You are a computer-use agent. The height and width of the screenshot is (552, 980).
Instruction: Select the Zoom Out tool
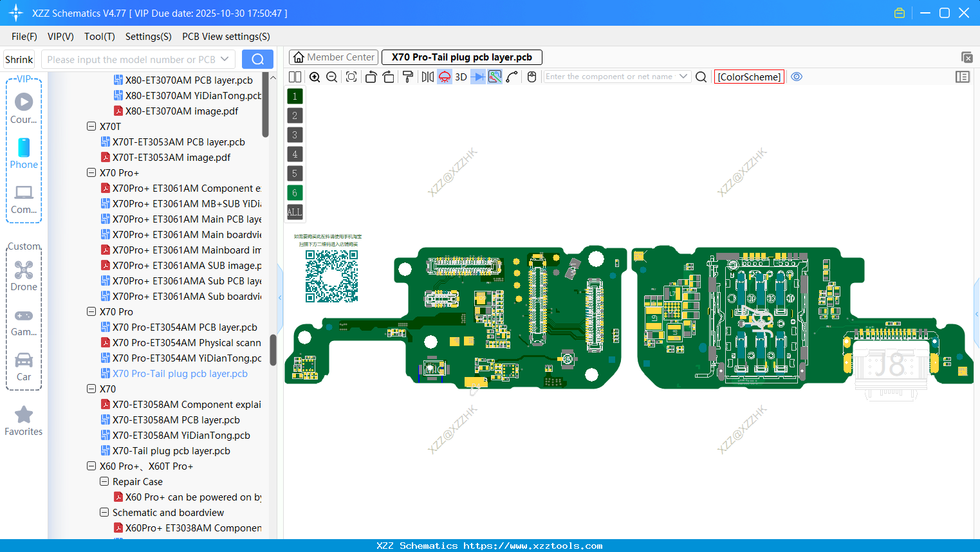point(331,77)
